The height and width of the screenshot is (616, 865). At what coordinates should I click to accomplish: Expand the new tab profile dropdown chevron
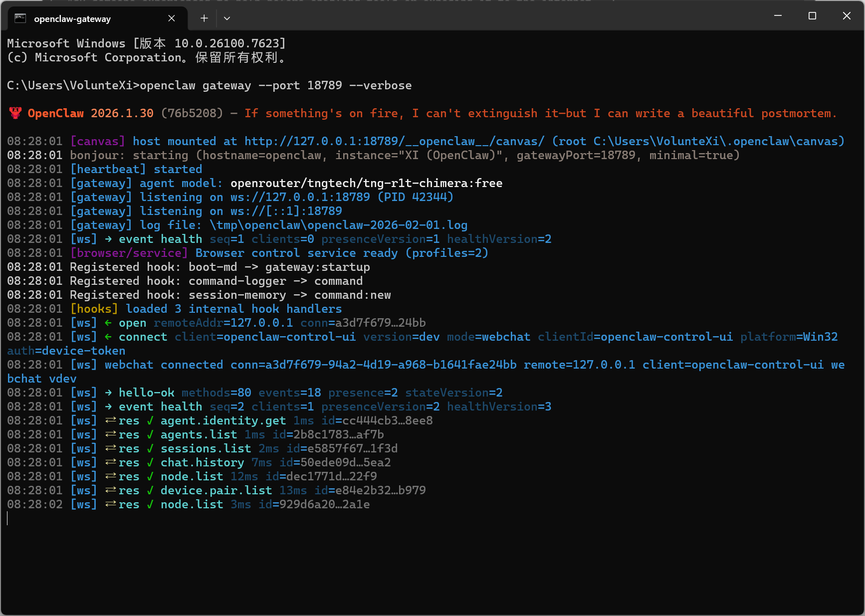point(227,18)
